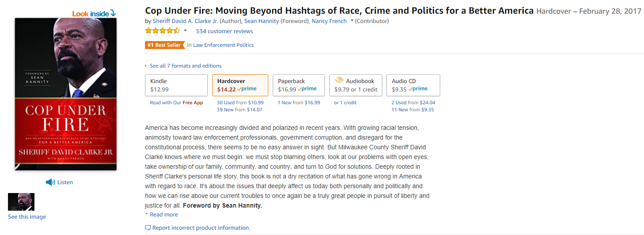
Task: Open the 534 customer reviews link
Action: pos(225,31)
